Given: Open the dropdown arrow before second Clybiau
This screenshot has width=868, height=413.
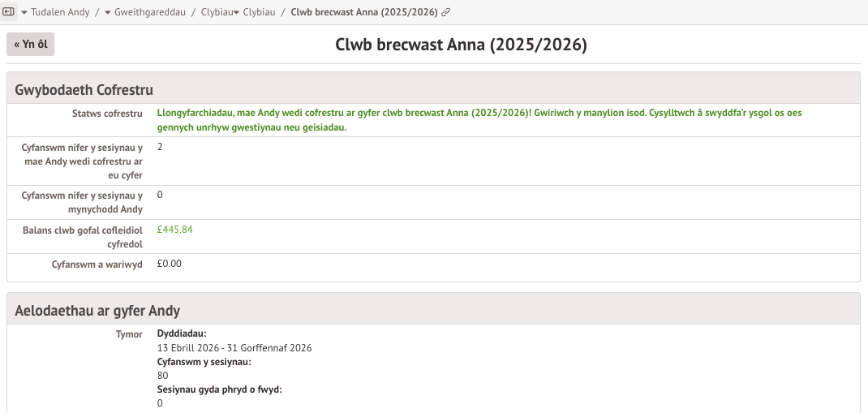Looking at the screenshot, I should coord(236,13).
